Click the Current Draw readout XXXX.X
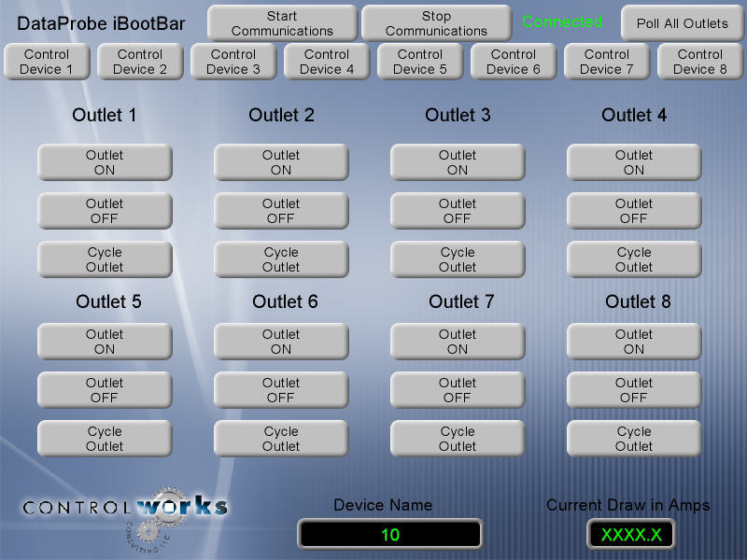This screenshot has width=747, height=560. tap(631, 534)
